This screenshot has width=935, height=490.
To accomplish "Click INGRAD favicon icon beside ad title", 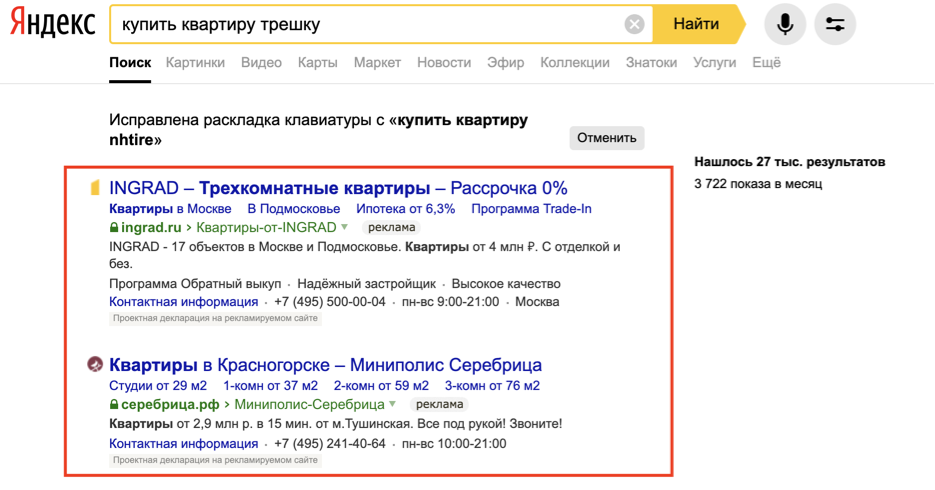I will click(95, 188).
